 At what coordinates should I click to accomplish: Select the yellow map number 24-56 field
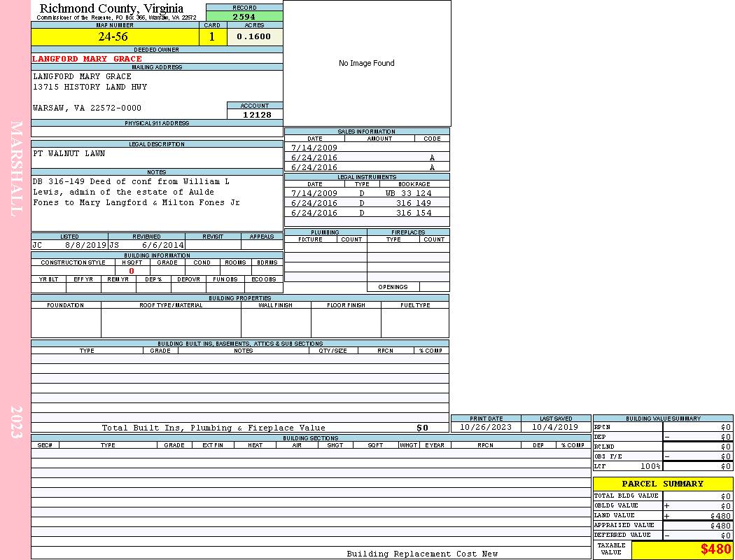point(115,37)
